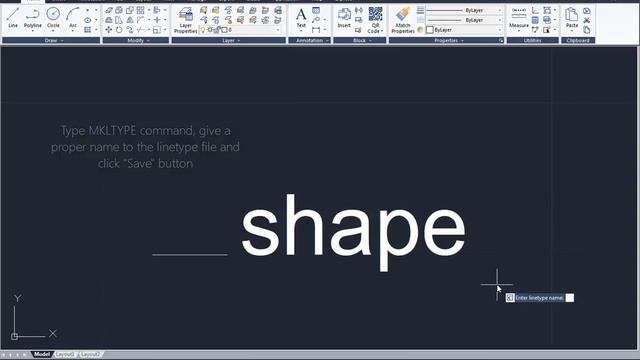
Task: Click the layer 0 color square
Action: [224, 30]
